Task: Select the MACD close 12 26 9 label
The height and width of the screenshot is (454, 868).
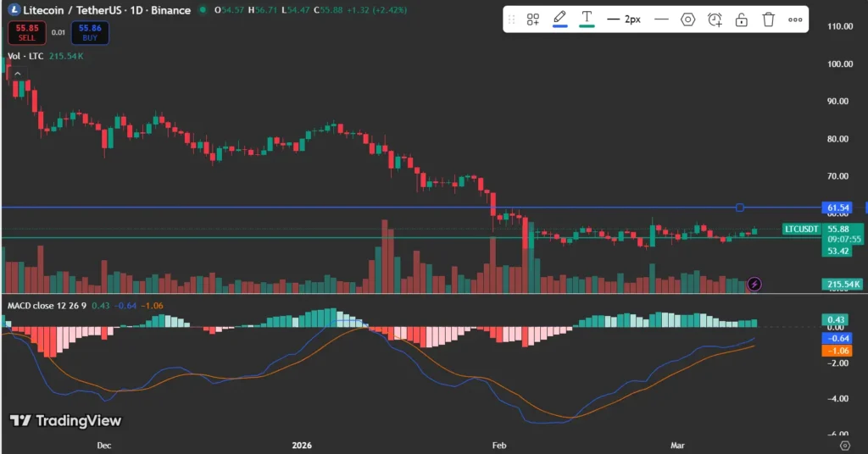Action: (x=47, y=305)
